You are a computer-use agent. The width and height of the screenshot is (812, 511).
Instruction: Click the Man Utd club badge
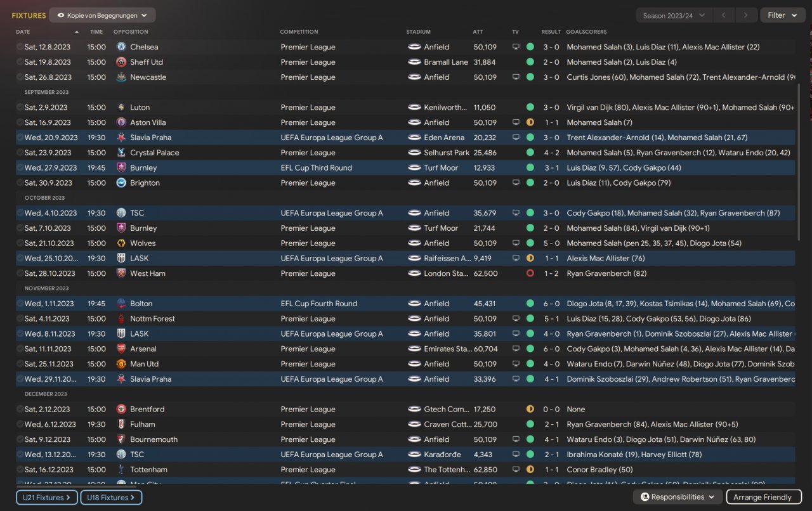coord(121,364)
